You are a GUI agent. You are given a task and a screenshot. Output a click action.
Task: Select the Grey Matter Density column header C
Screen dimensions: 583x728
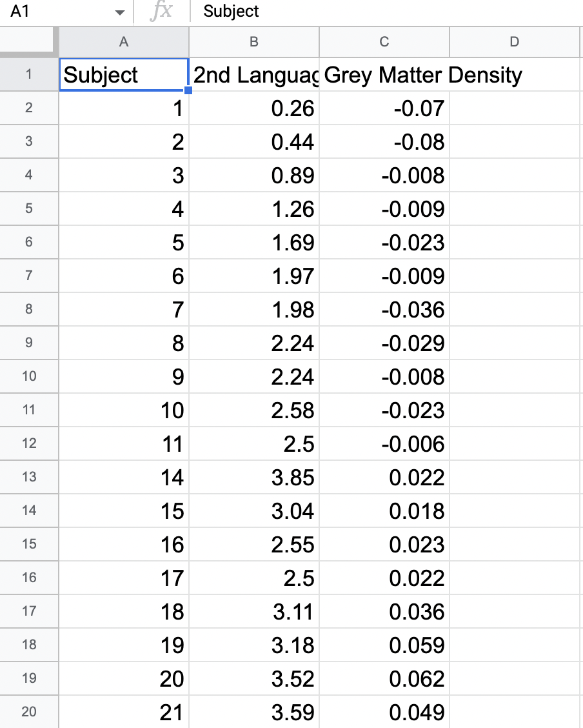[384, 41]
